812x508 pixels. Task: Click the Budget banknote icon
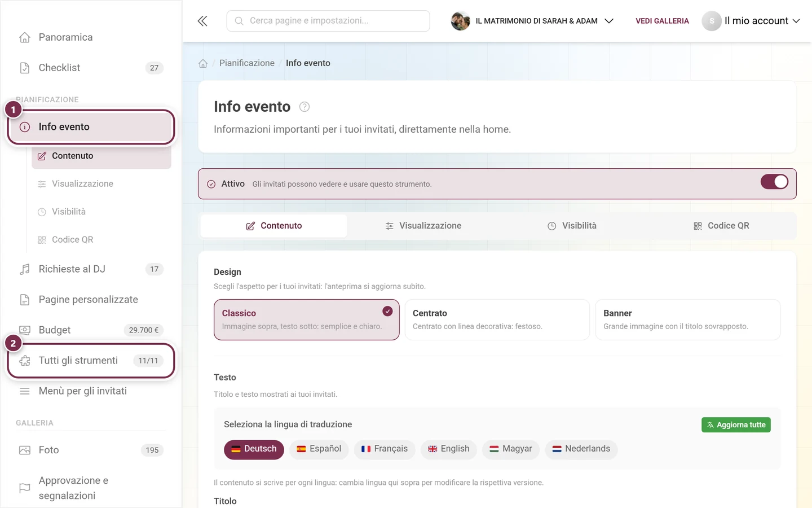point(25,330)
